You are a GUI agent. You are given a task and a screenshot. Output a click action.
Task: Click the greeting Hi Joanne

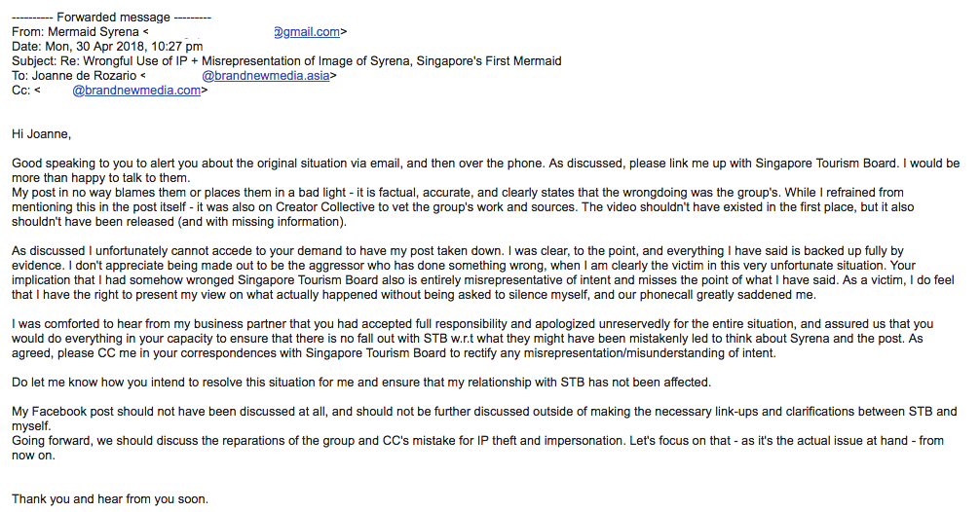(42, 134)
